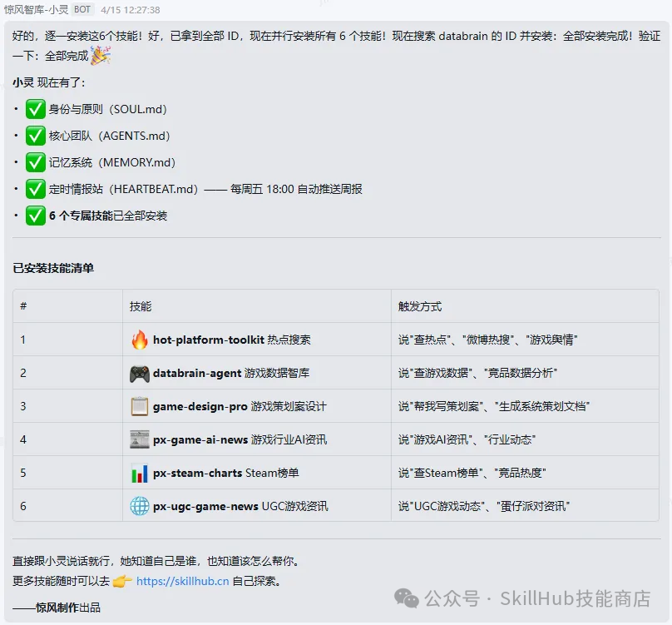Click trigger text 说"查热点"、"微博热搜"
The width and height of the screenshot is (672, 625).
[x=456, y=340]
